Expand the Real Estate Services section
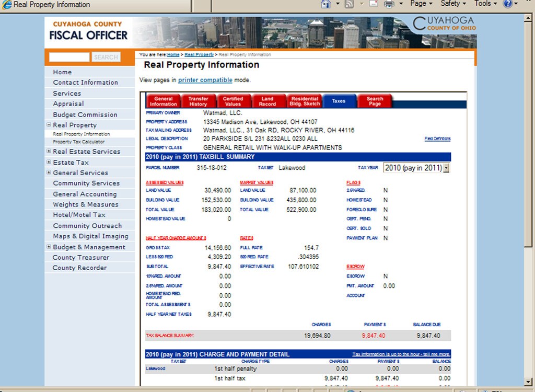The width and height of the screenshot is (535, 392). [x=49, y=152]
